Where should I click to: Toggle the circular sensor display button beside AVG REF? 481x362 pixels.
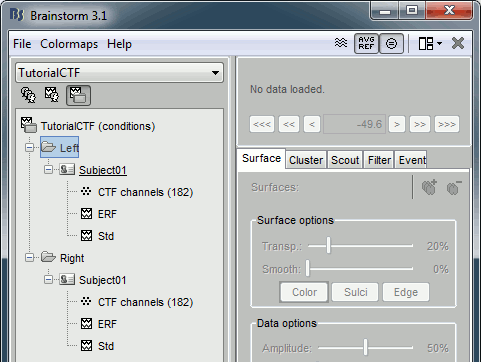tap(391, 43)
